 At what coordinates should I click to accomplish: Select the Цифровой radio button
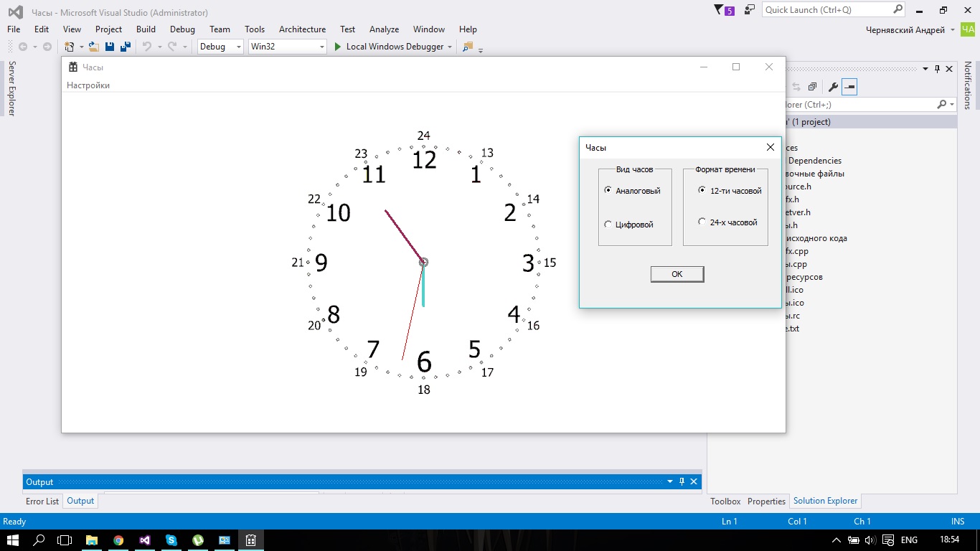pyautogui.click(x=629, y=225)
